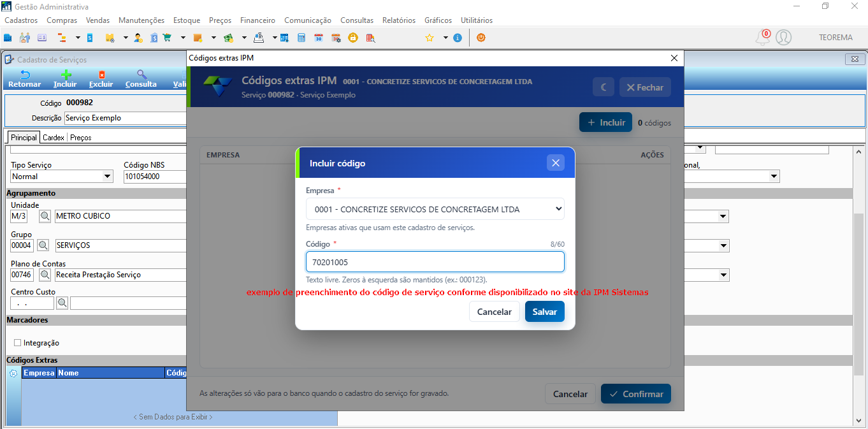Close the Incluir código dialog with X
This screenshot has width=868, height=429.
(556, 163)
